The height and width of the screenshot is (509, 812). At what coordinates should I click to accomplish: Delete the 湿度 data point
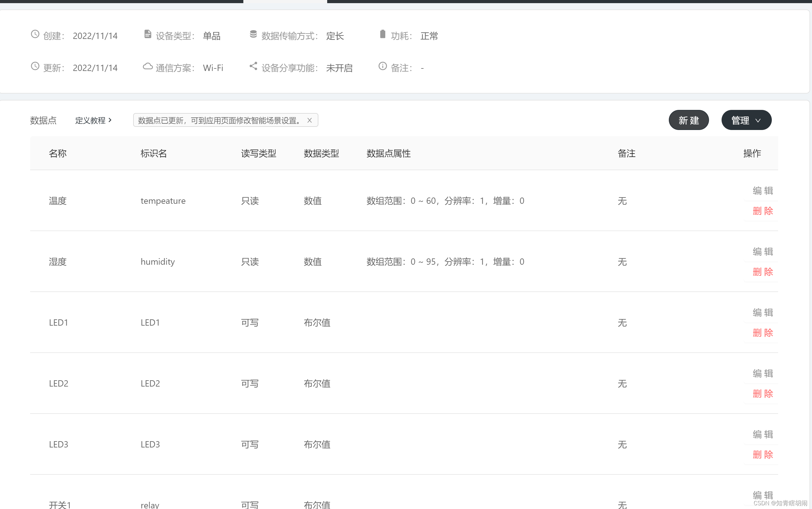click(762, 272)
